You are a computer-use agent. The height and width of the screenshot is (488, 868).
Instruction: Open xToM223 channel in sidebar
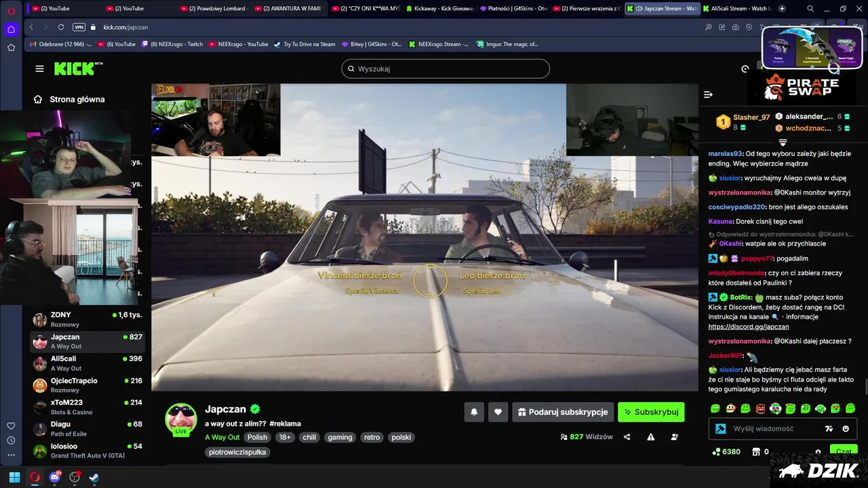click(87, 407)
